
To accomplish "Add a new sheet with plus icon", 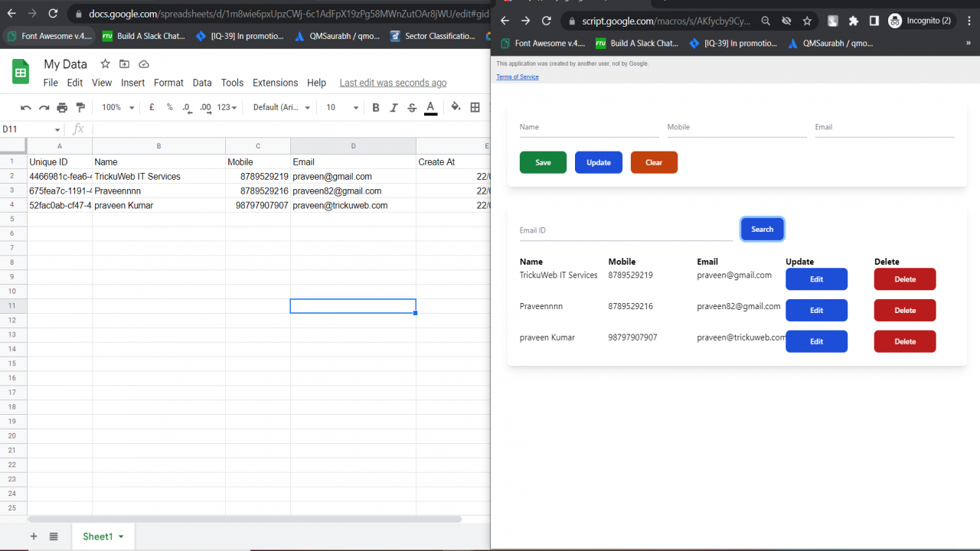I will [x=34, y=536].
